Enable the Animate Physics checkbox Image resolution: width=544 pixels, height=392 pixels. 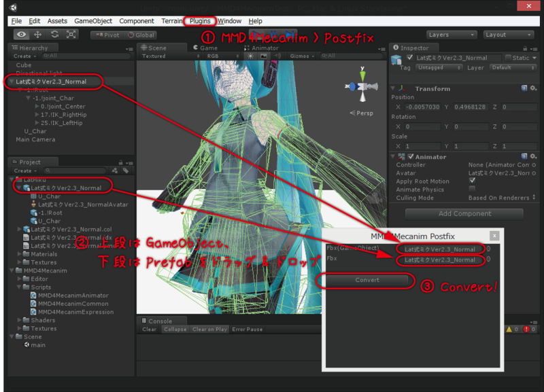pos(471,190)
